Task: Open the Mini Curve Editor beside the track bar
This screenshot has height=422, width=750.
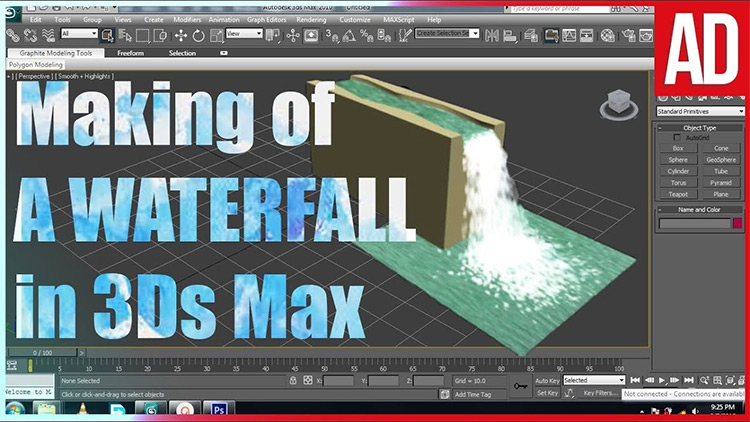Action: [x=12, y=366]
